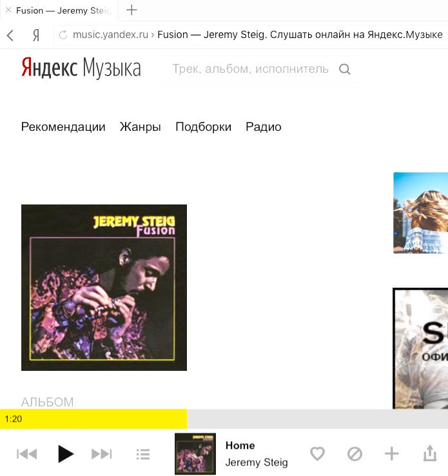
Task: Skip to the previous track
Action: (x=26, y=454)
